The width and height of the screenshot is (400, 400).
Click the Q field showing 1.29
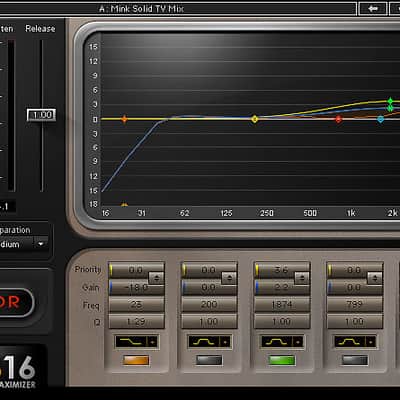pyautogui.click(x=137, y=322)
